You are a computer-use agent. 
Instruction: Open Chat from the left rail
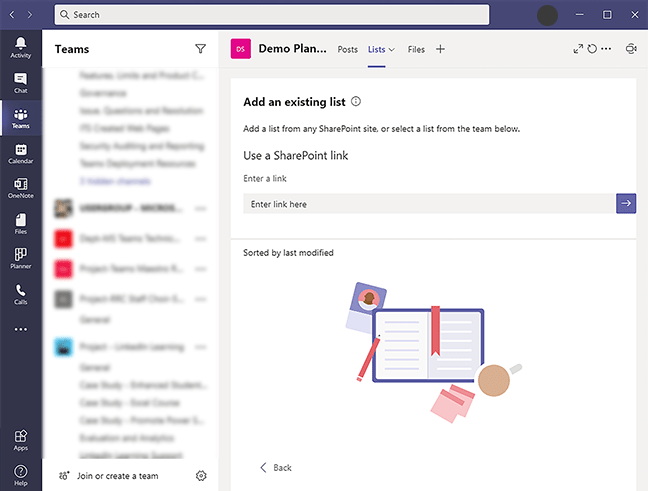click(x=20, y=82)
